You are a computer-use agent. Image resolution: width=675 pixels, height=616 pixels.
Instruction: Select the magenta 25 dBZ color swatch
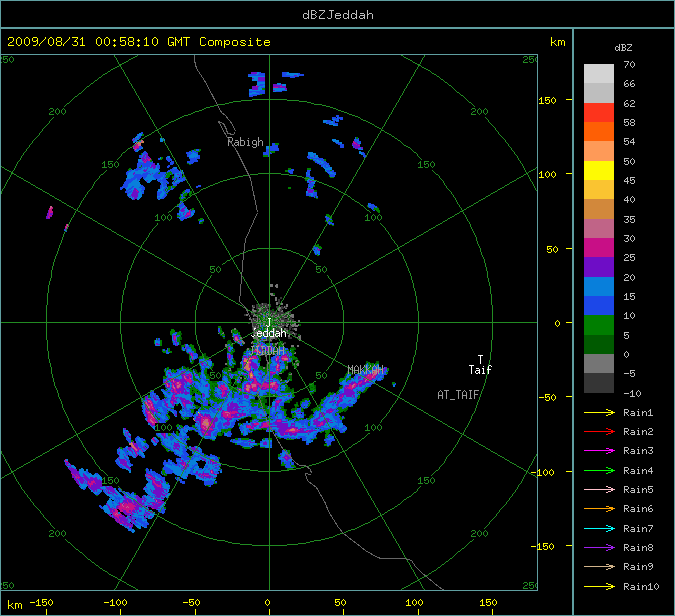pyautogui.click(x=599, y=248)
